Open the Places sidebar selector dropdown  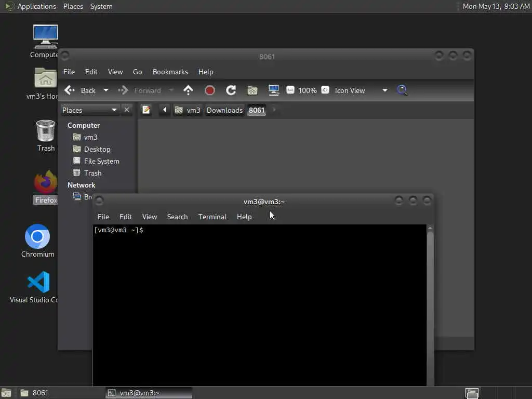pyautogui.click(x=89, y=110)
